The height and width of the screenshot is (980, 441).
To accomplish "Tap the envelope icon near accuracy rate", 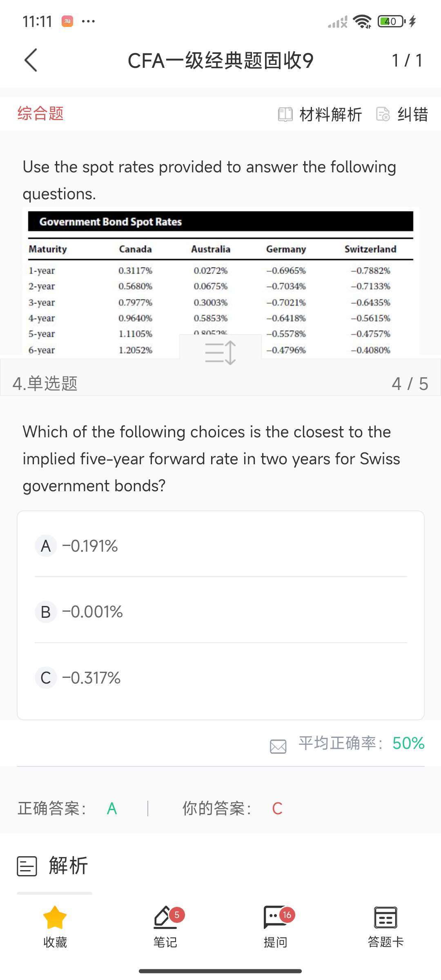I will [x=278, y=746].
